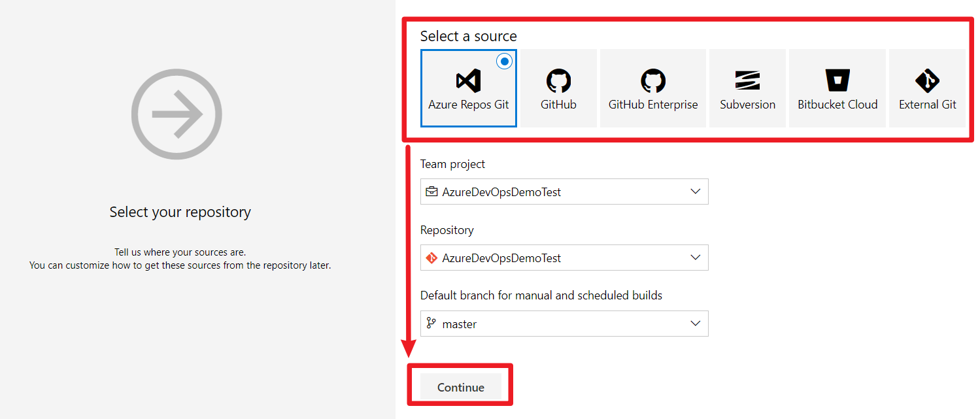This screenshot has height=419, width=980.
Task: Choose GitHub as the source
Action: tap(558, 88)
